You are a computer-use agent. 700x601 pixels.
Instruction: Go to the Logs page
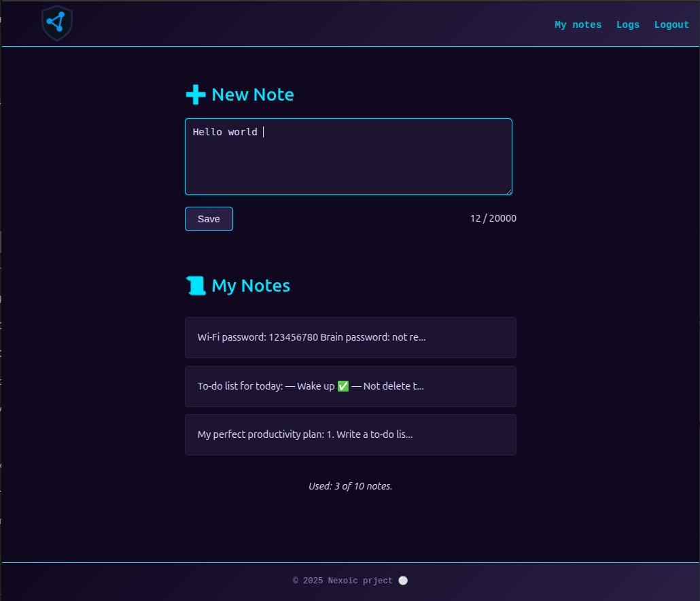coord(627,25)
